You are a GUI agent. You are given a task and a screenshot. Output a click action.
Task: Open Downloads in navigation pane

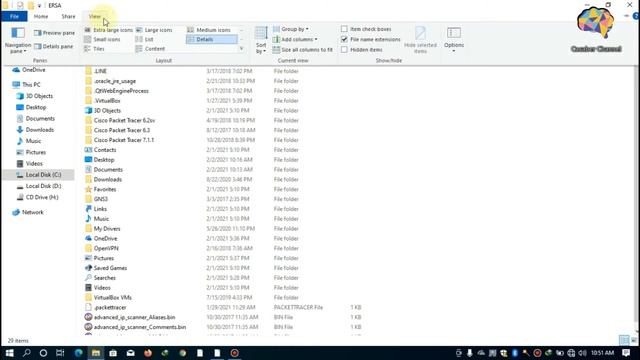[x=35, y=130]
